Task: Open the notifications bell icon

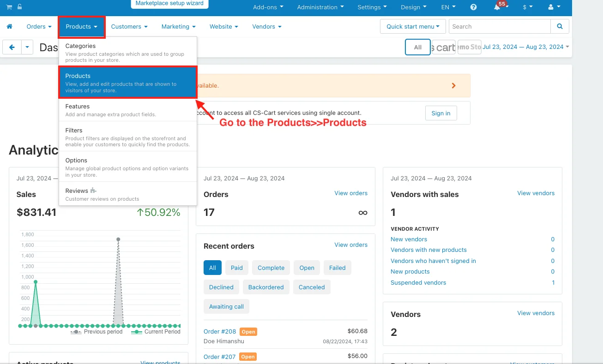Action: (498, 7)
